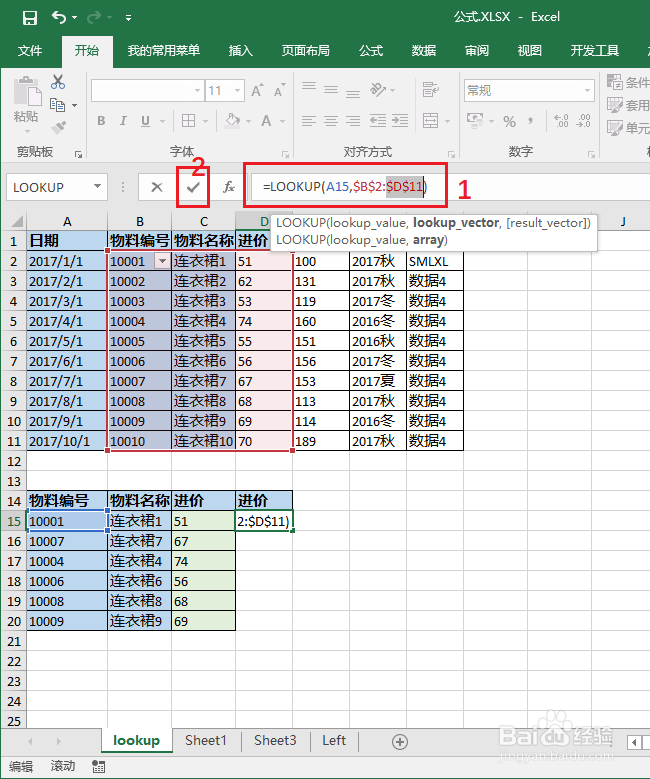Click the Undo arrow icon
The image size is (650, 779).
(x=59, y=18)
